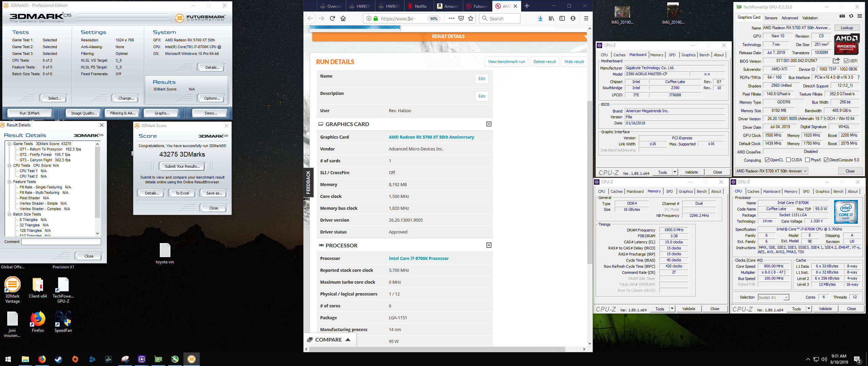The height and width of the screenshot is (366, 868).
Task: Toggle the Firefox sidebar icon
Action: (562, 18)
